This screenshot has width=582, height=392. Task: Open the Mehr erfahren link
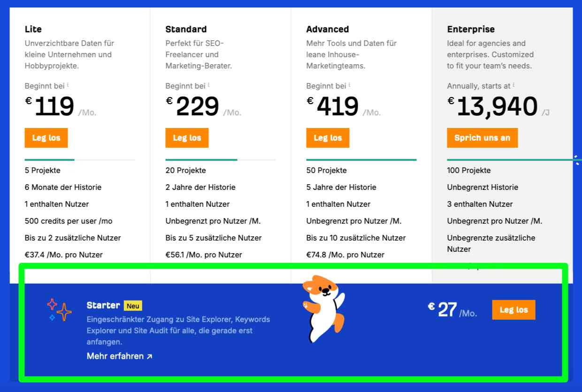click(x=120, y=356)
